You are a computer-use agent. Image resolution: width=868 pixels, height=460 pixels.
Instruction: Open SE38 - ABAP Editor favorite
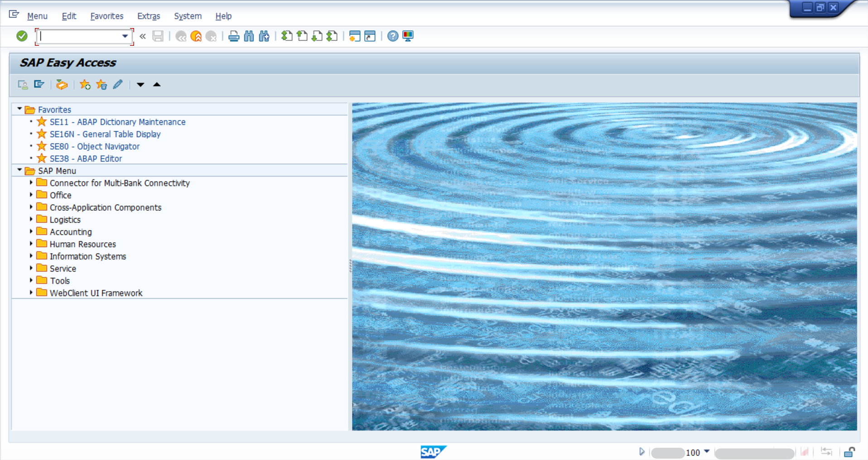[86, 159]
